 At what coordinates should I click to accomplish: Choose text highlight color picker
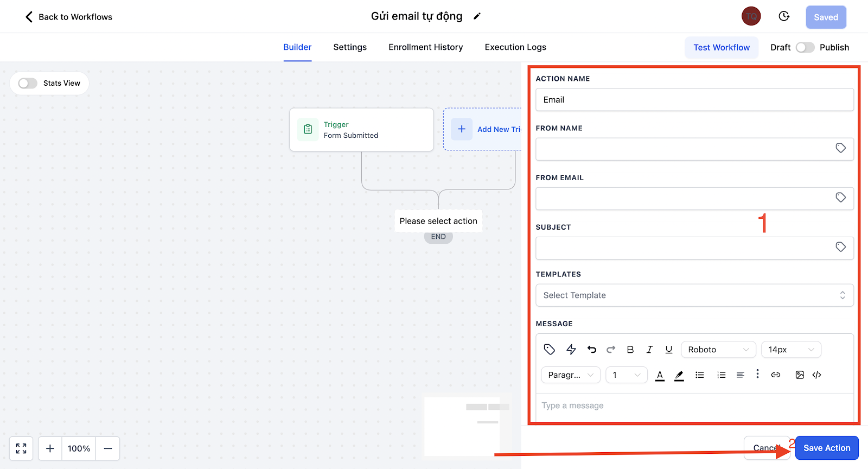(x=679, y=375)
